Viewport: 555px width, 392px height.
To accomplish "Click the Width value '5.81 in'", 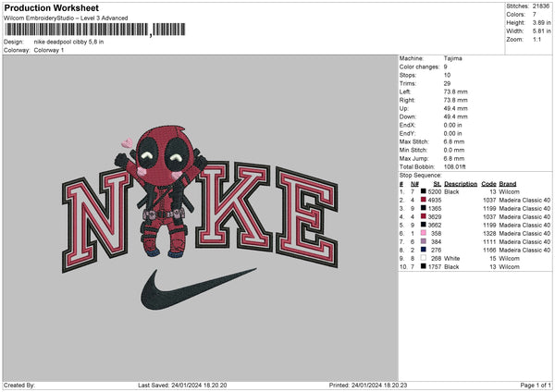I will (x=541, y=31).
